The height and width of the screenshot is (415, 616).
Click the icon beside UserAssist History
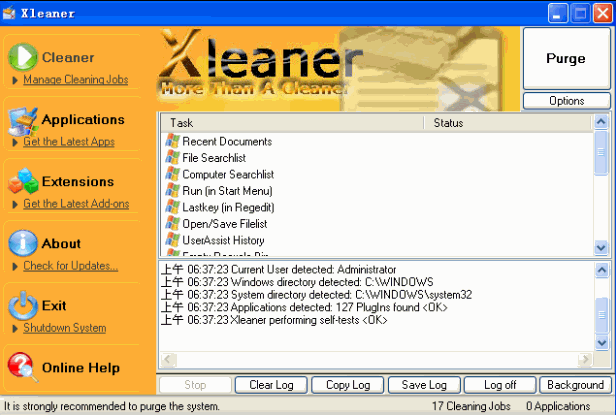[172, 240]
